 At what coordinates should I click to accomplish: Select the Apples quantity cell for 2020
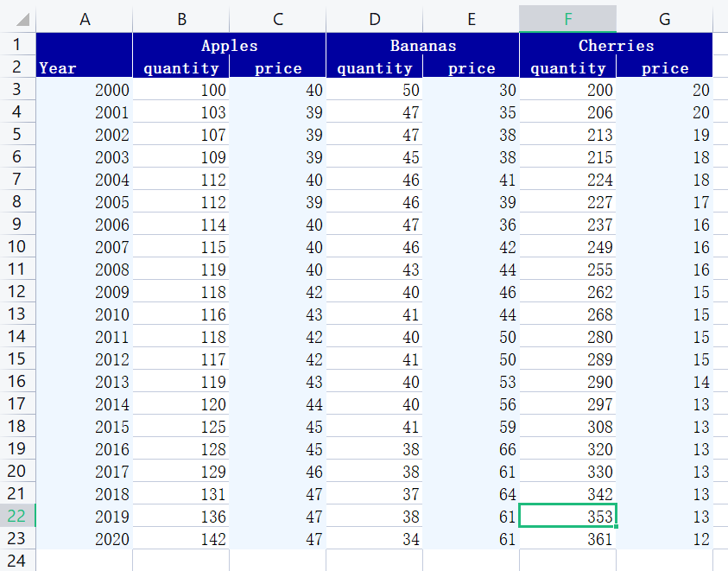(180, 539)
